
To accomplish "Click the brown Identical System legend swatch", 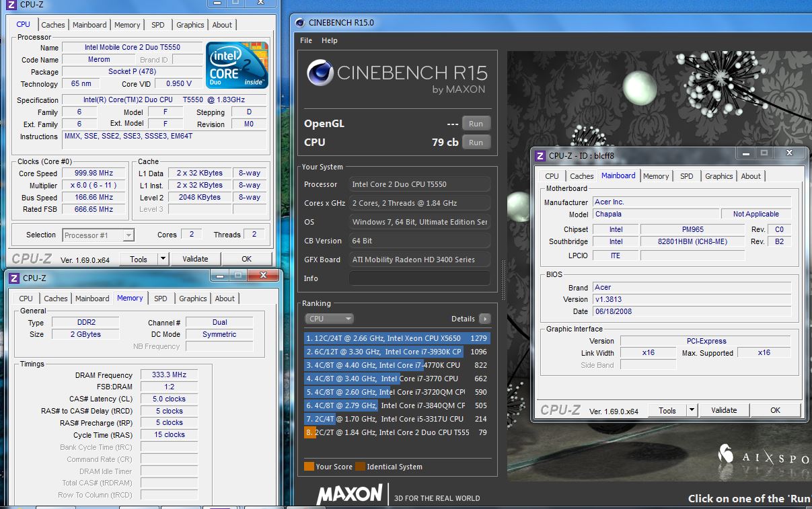I will [360, 467].
